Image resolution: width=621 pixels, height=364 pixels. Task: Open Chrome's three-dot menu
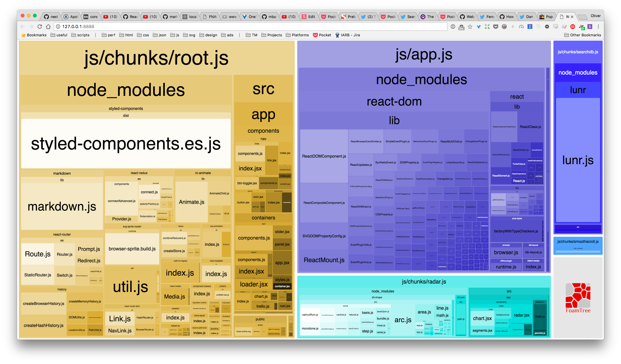coord(598,27)
